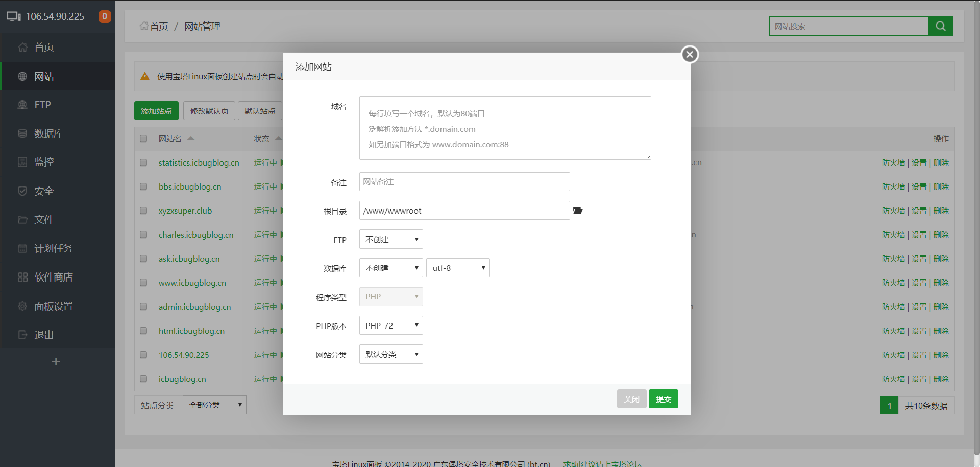980x467 pixels.
Task: Check the charles.icbugblog.cn row checkbox
Action: coord(143,235)
